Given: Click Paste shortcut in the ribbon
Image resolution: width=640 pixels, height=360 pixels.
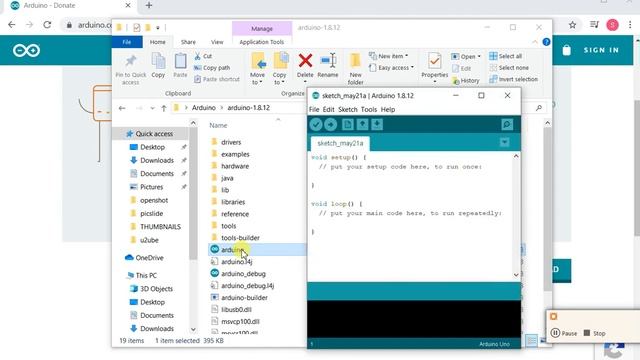Looking at the screenshot, I should click(x=217, y=79).
